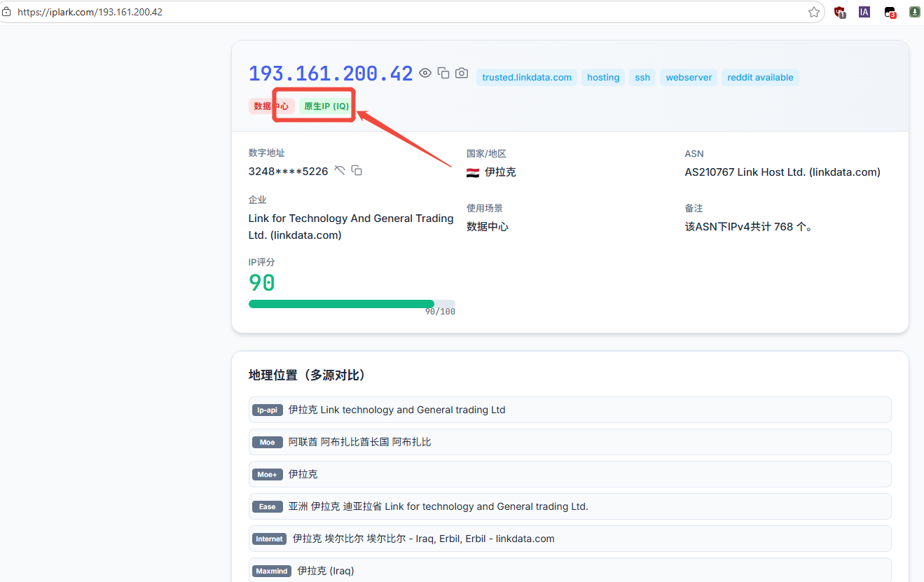This screenshot has width=924, height=582.
Task: Click the camera screenshot icon
Action: [x=462, y=73]
